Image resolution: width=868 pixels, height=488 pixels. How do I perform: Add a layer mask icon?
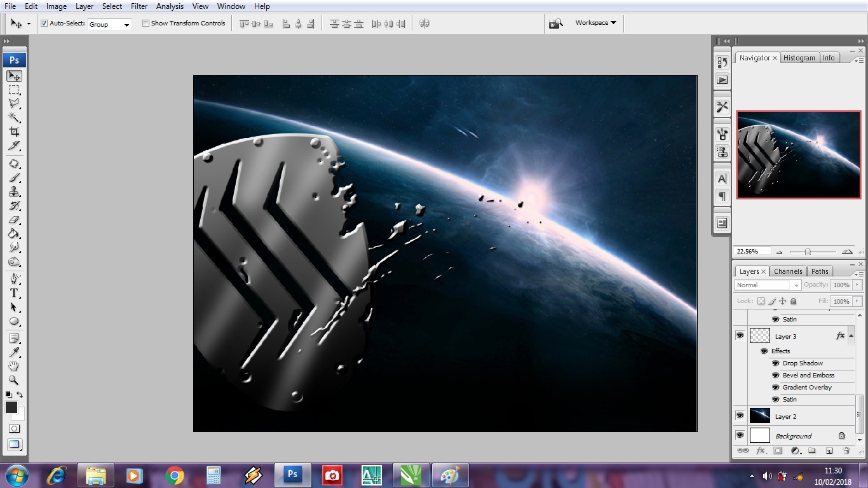(777, 451)
